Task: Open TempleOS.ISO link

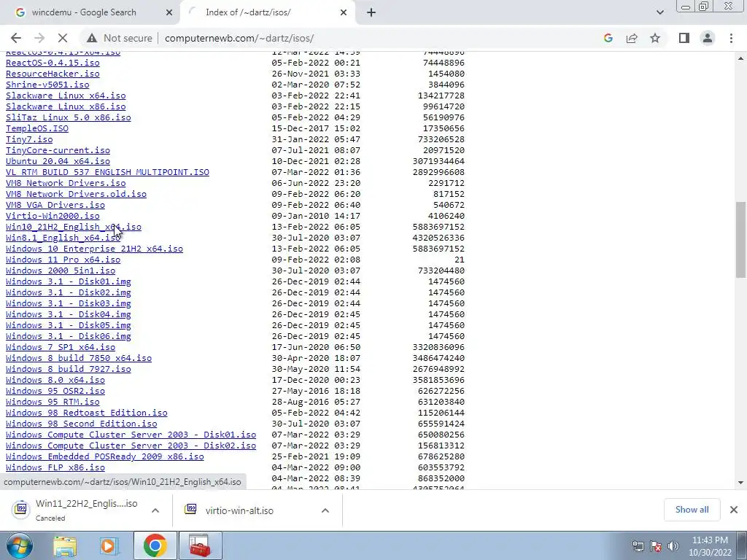Action: tap(37, 128)
